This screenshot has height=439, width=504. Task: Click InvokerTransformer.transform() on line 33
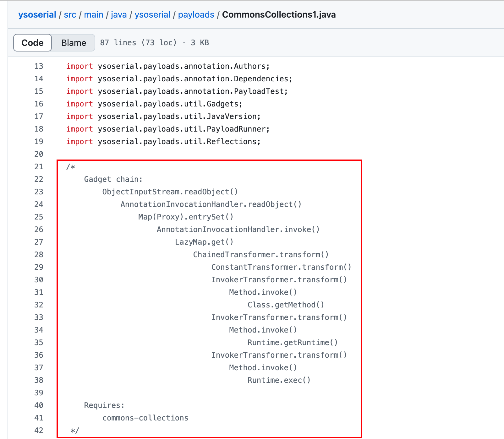pyautogui.click(x=279, y=317)
